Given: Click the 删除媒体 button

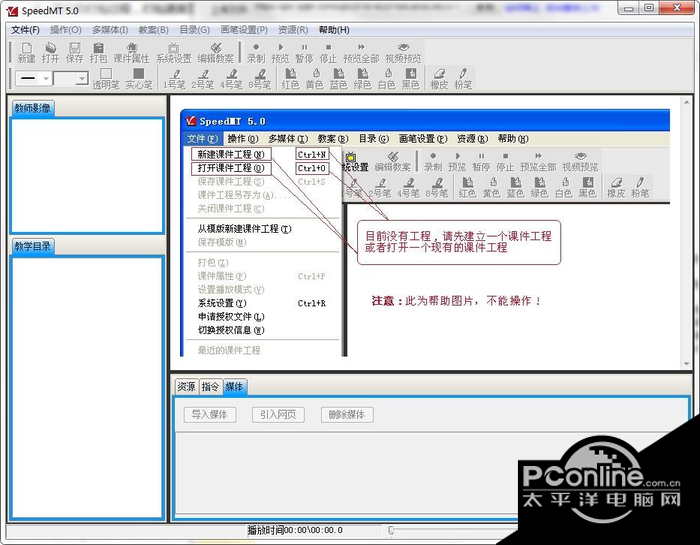Looking at the screenshot, I should (347, 415).
